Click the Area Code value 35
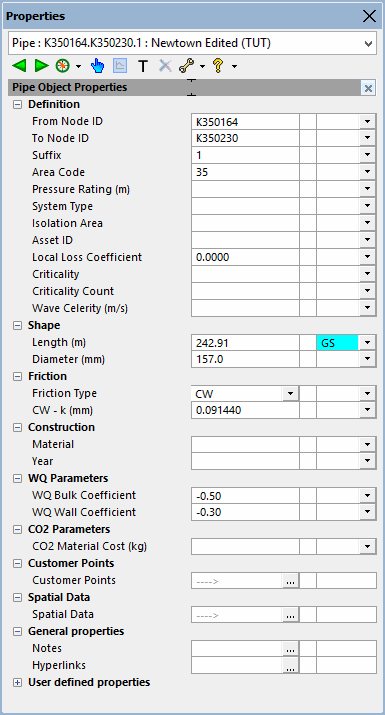 point(245,173)
